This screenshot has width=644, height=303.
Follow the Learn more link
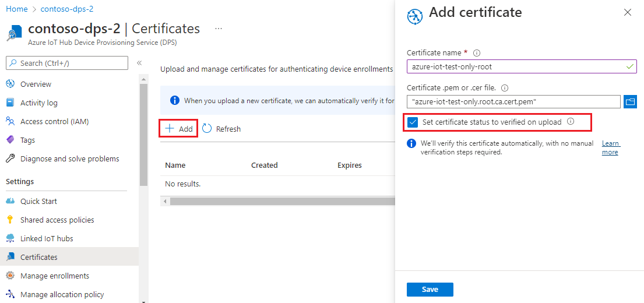[x=611, y=148]
